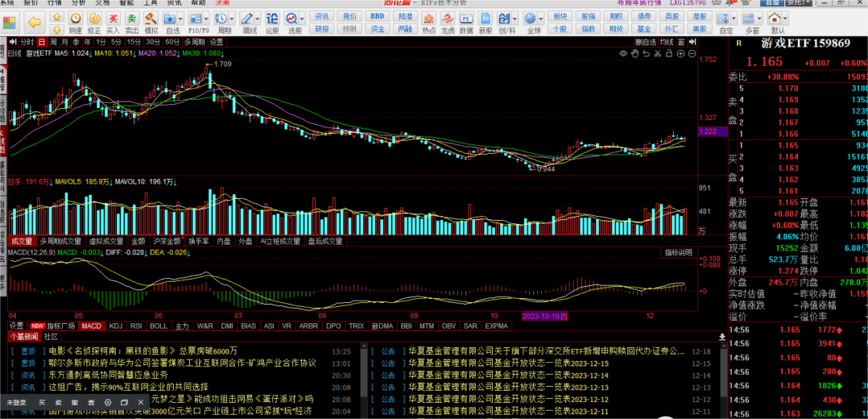
Task: Switch to the BOLL indicator tab
Action: coord(159,326)
